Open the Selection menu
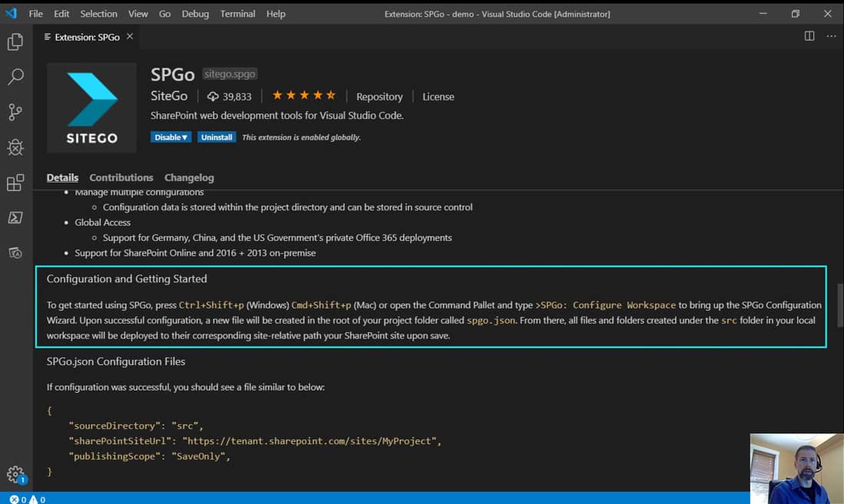This screenshot has width=844, height=504. click(x=99, y=14)
